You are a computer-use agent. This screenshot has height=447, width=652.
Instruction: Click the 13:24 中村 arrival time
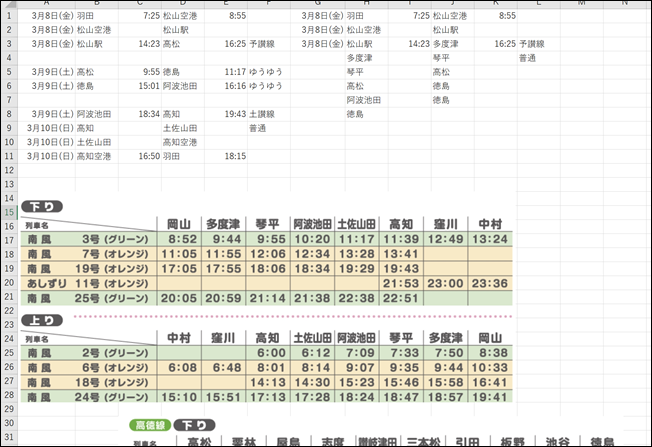489,239
